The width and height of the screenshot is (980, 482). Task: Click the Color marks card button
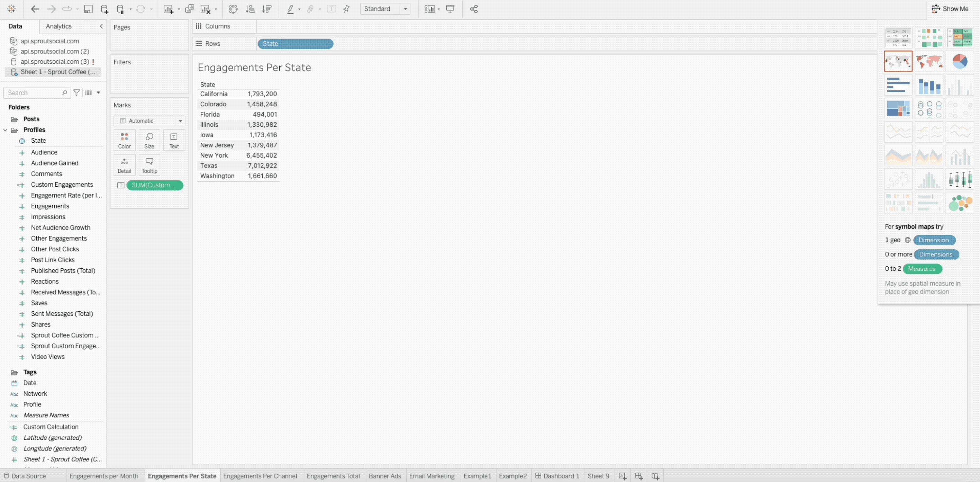124,141
